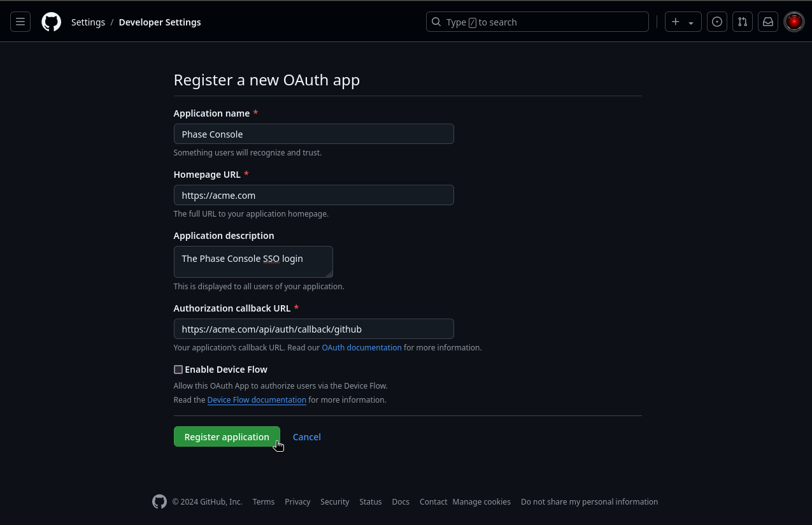Click the 'Homepage URL' field label
812x525 pixels.
click(207, 175)
